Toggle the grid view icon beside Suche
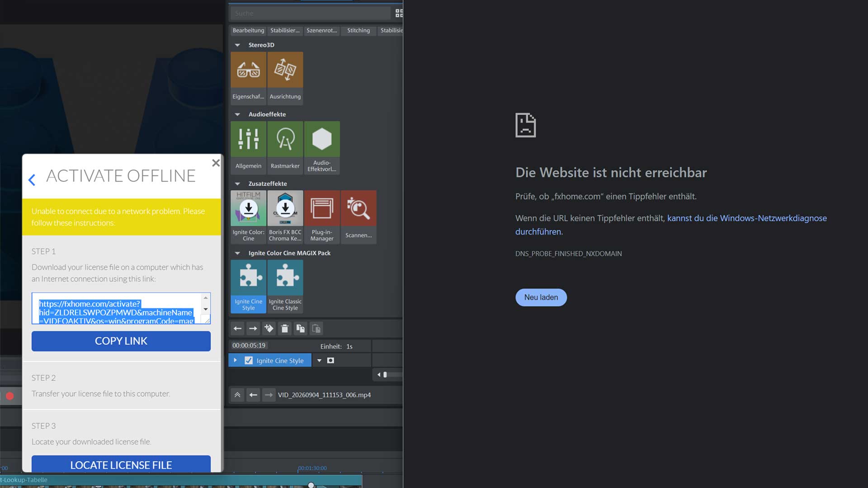Image resolution: width=868 pixels, height=488 pixels. tap(399, 14)
